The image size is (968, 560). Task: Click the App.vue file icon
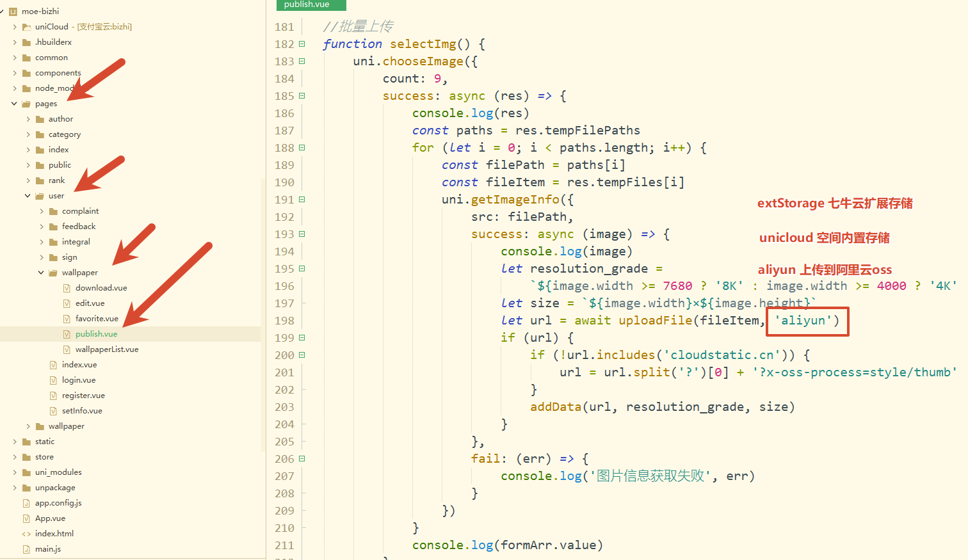pyautogui.click(x=26, y=518)
